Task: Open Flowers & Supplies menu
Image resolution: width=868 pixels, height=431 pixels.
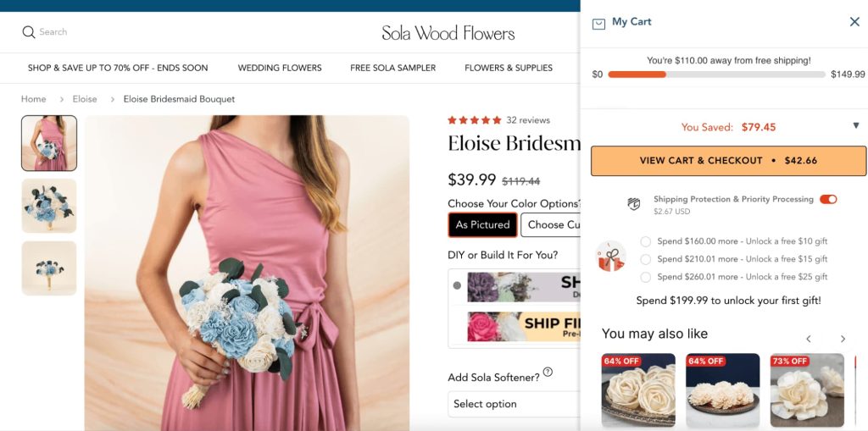Action: (x=509, y=68)
